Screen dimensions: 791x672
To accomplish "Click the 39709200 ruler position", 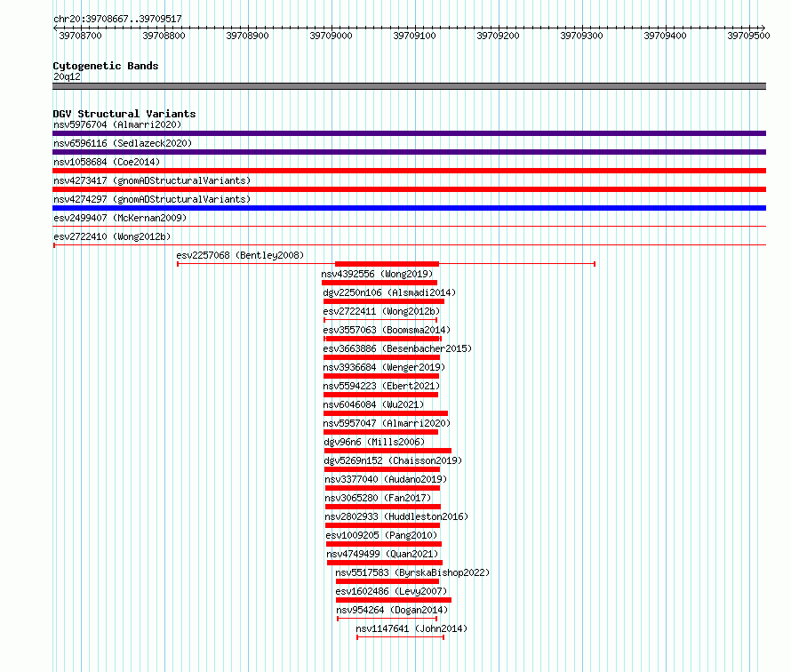I will (498, 36).
